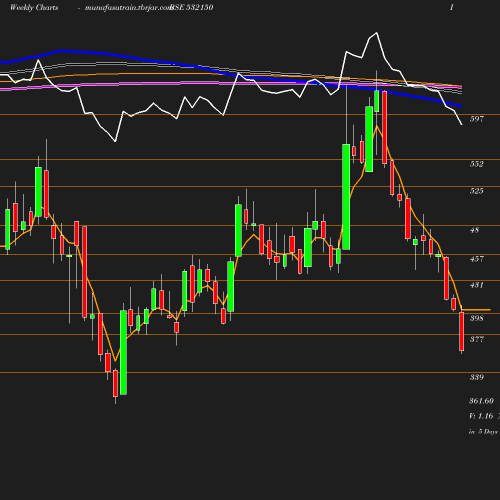This screenshot has width=500, height=500.
Task: Select the 339 price axis label
Action: tap(476, 377)
